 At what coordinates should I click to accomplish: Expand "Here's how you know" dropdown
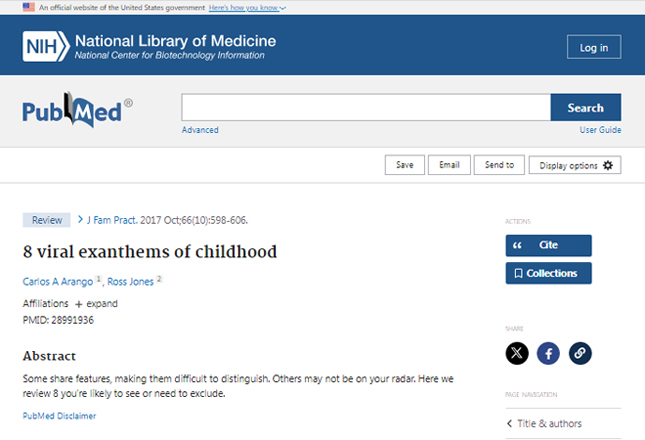point(247,7)
